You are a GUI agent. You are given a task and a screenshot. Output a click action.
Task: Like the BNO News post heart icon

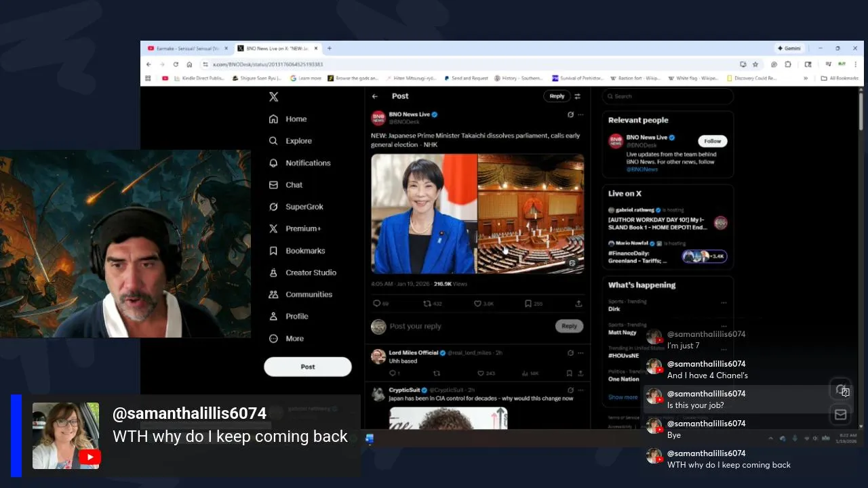tap(477, 304)
